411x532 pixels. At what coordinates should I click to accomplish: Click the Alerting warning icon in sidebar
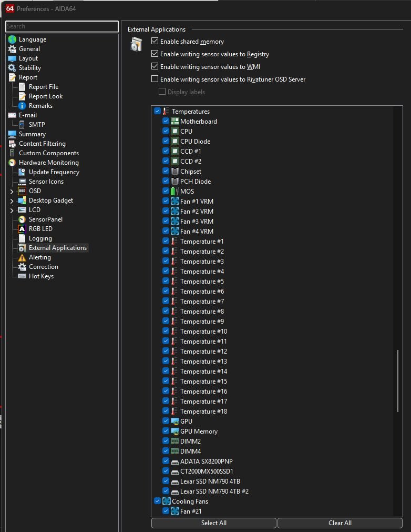pos(22,257)
